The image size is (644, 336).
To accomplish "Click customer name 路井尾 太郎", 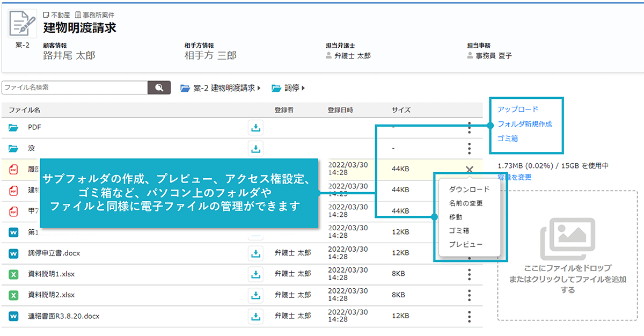I will [x=69, y=55].
